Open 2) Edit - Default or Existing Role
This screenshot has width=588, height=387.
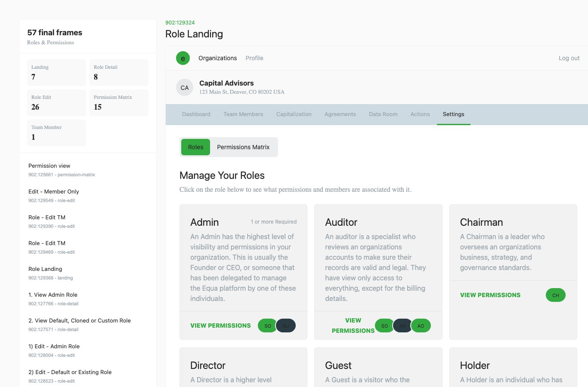pos(88,376)
